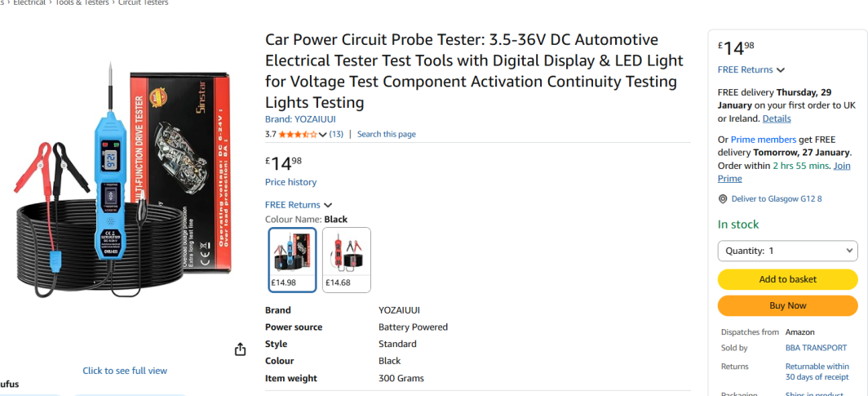Select the red tester colour swatch
The height and width of the screenshot is (396, 868).
pyautogui.click(x=347, y=260)
